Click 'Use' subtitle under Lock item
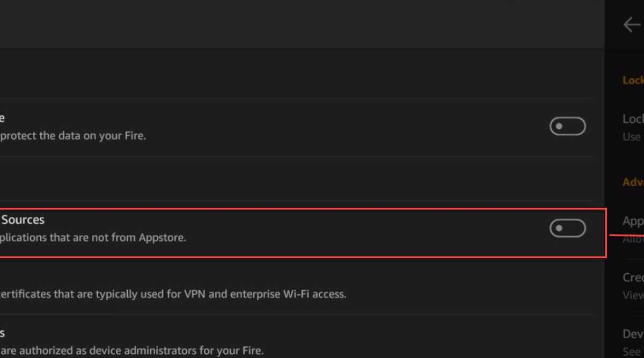Screen dimensions: 644x358 (x=632, y=137)
